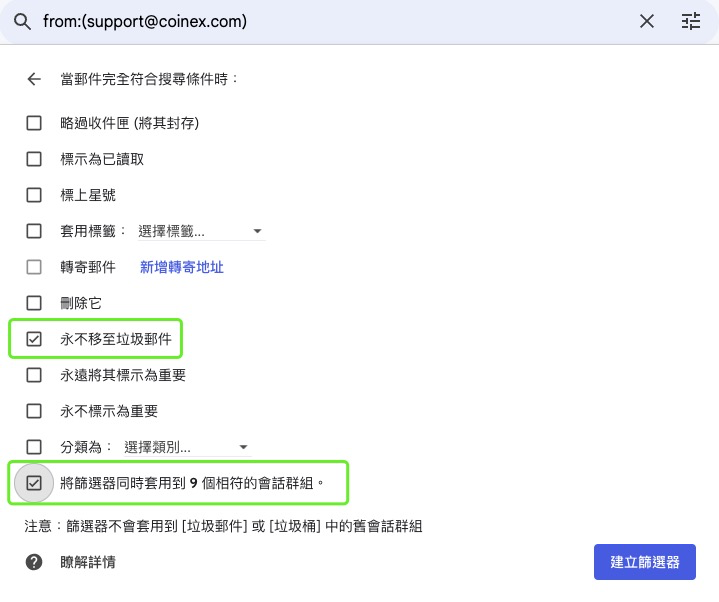Go back with the left arrow

click(34, 79)
